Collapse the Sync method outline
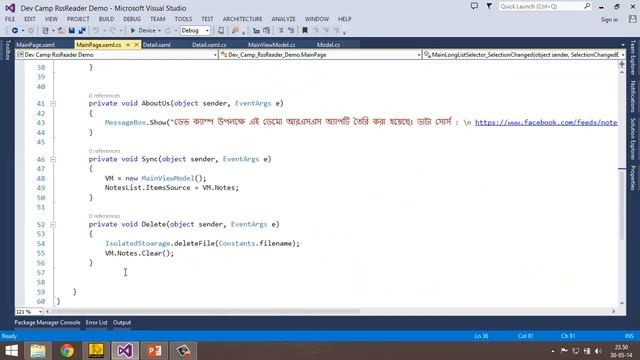640x360 pixels. (x=53, y=159)
